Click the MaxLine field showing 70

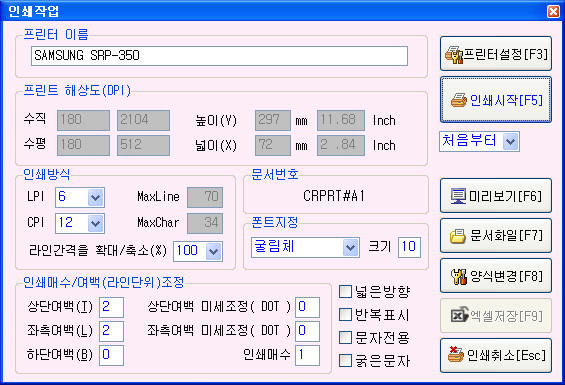205,197
